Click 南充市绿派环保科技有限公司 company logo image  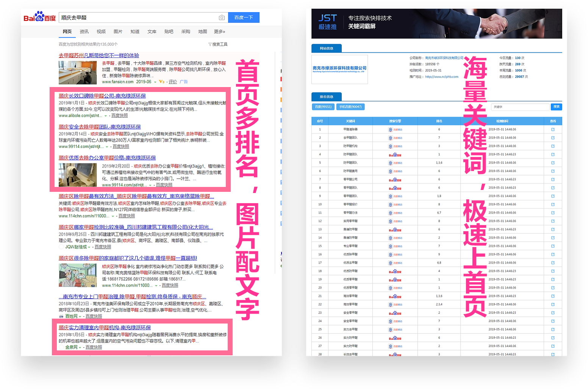click(339, 69)
